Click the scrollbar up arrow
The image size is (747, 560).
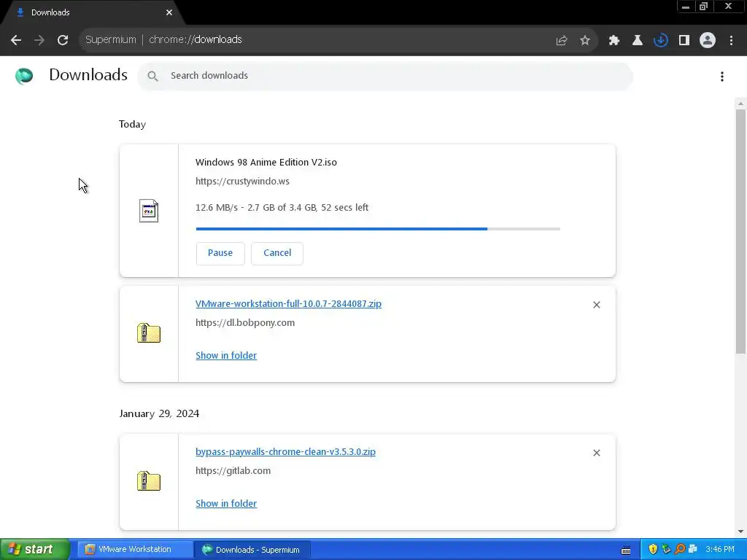point(740,104)
